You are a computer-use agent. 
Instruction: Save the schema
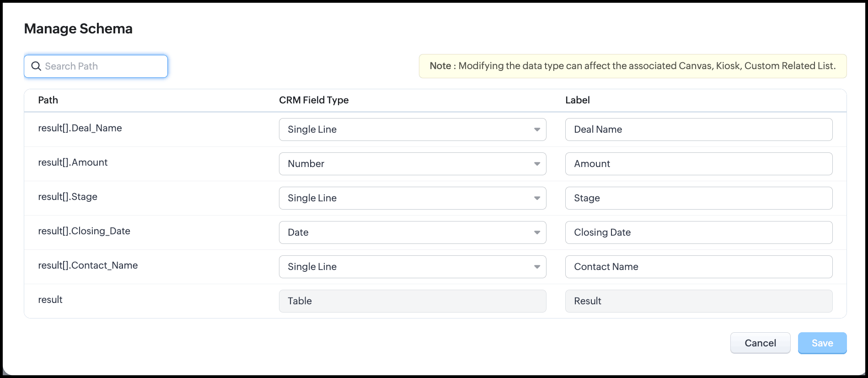(x=822, y=343)
